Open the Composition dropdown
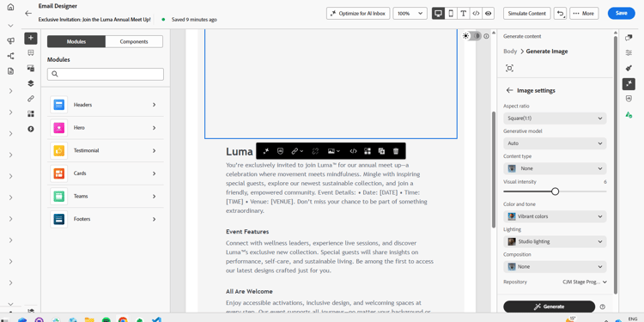Viewport: 644px width, 322px height. tap(555, 266)
